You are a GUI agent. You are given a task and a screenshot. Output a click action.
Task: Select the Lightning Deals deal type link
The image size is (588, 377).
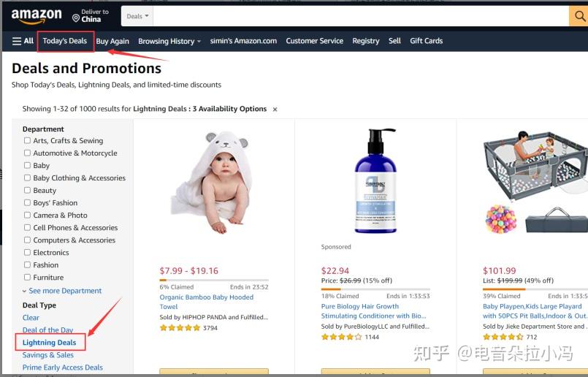click(x=49, y=343)
